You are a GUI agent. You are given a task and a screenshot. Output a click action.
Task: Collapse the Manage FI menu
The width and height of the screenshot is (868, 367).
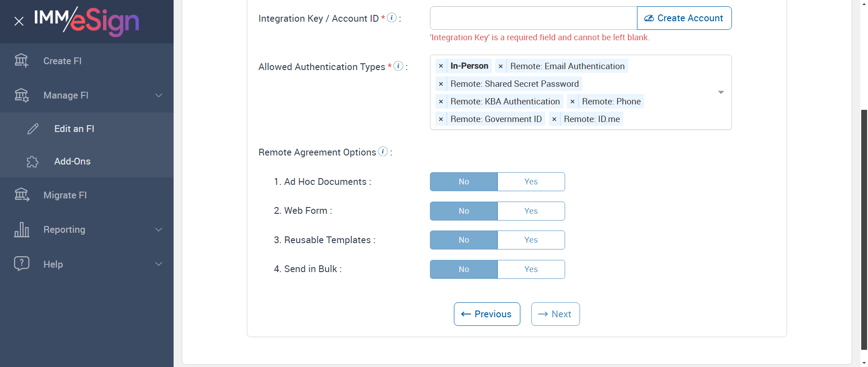pos(159,95)
